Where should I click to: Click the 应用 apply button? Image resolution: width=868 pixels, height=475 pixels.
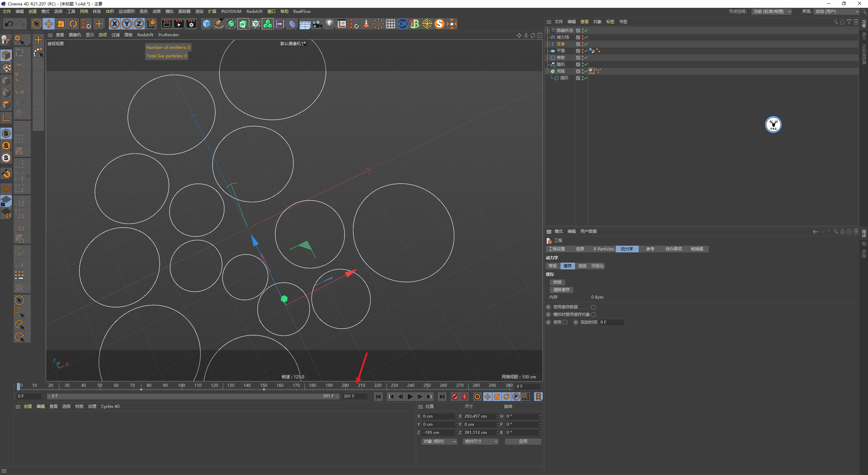point(523,441)
